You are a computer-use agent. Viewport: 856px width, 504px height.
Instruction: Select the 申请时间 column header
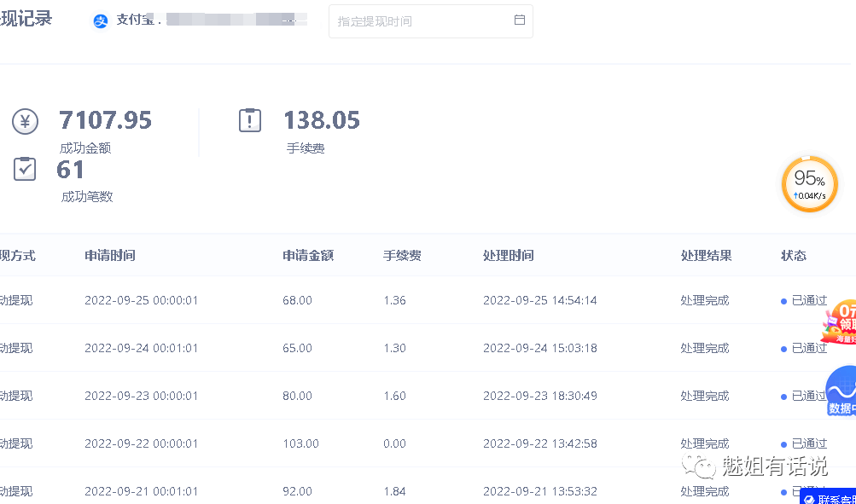[110, 255]
